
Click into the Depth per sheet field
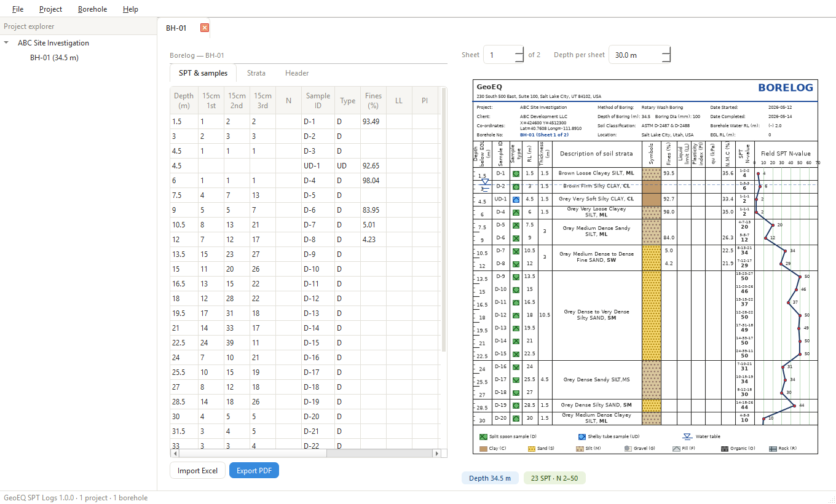(x=635, y=55)
